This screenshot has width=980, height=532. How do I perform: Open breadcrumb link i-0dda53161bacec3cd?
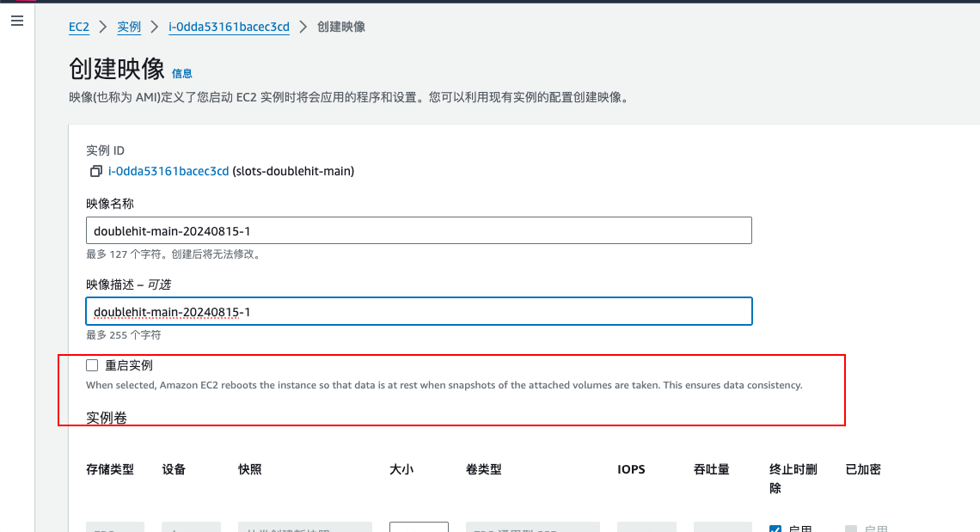tap(229, 27)
